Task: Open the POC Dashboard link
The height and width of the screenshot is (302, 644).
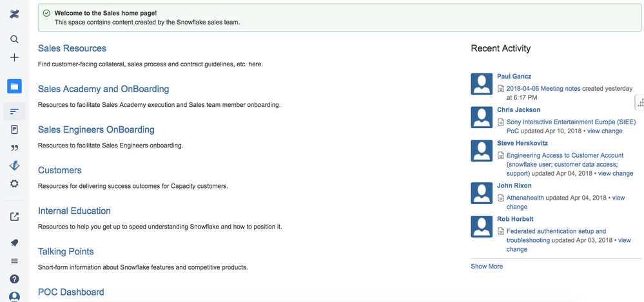Action: tap(71, 292)
